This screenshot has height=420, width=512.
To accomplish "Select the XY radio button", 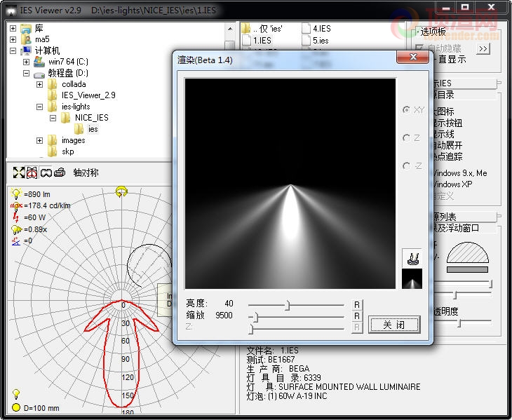I will [406, 110].
